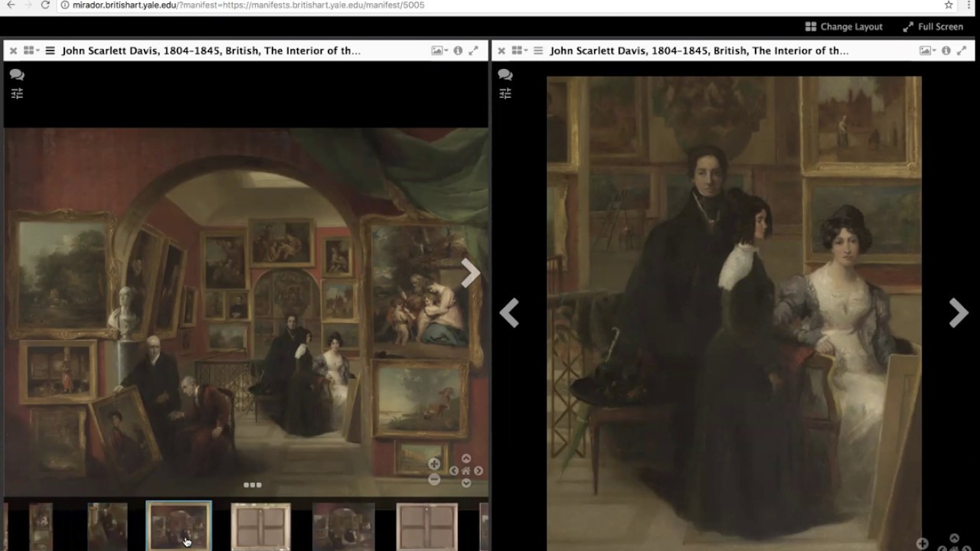Select the narrow thumbnail near the strip's left end
This screenshot has width=980, height=551.
coord(41,526)
